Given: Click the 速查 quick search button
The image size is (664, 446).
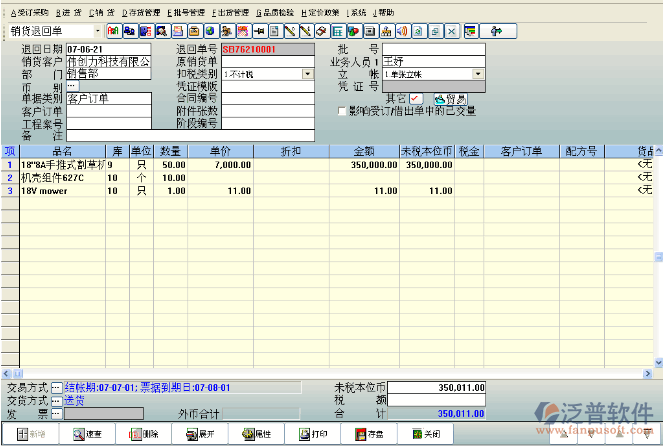Looking at the screenshot, I should point(86,434).
